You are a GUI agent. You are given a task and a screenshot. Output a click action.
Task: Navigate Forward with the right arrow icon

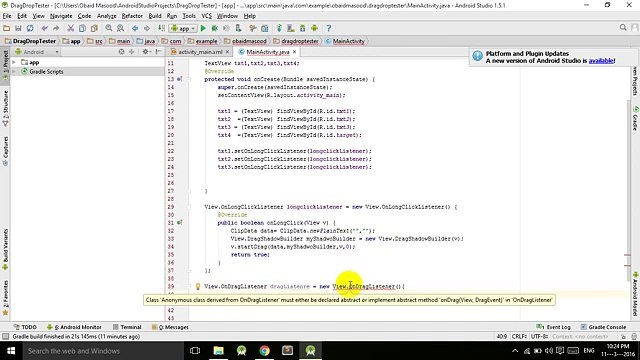tap(147, 28)
